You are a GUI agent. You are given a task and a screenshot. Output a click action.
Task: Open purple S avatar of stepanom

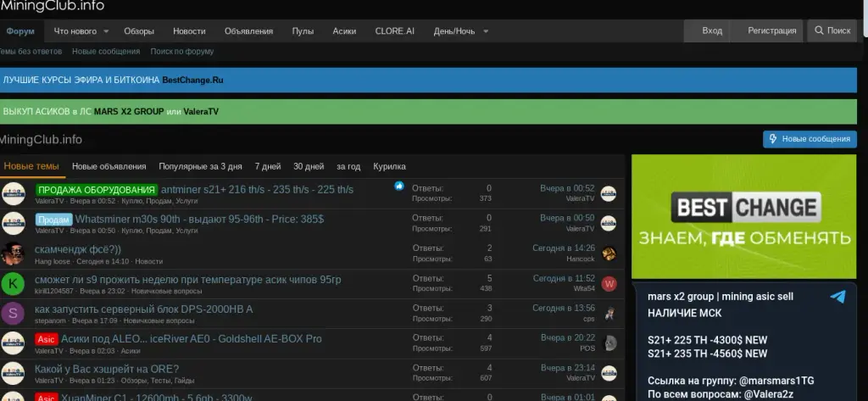pyautogui.click(x=13, y=314)
